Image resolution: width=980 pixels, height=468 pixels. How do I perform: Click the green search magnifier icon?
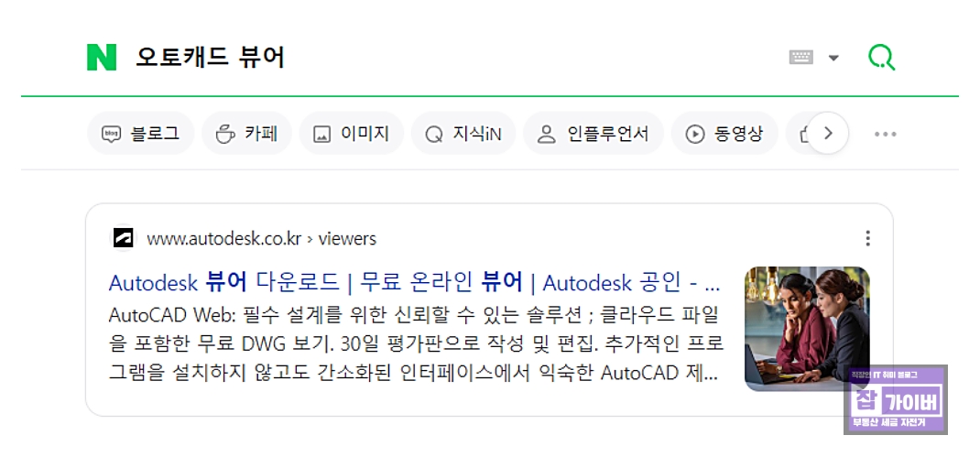(x=881, y=58)
